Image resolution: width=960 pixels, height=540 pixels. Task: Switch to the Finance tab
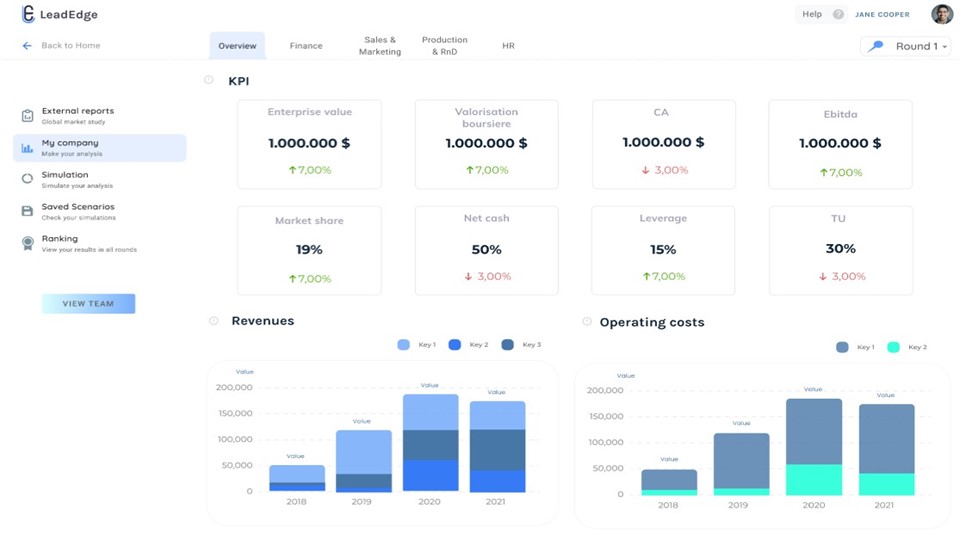click(306, 46)
